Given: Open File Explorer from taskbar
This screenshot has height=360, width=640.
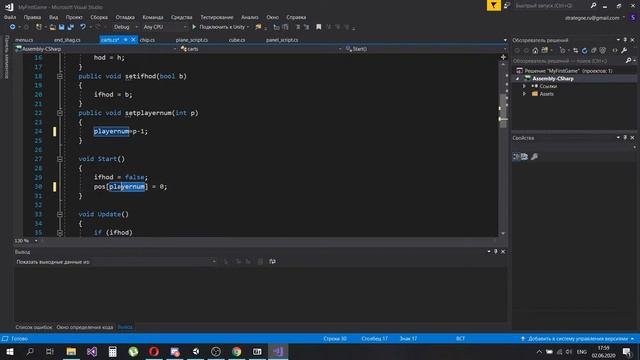Looking at the screenshot, I should (x=71, y=351).
